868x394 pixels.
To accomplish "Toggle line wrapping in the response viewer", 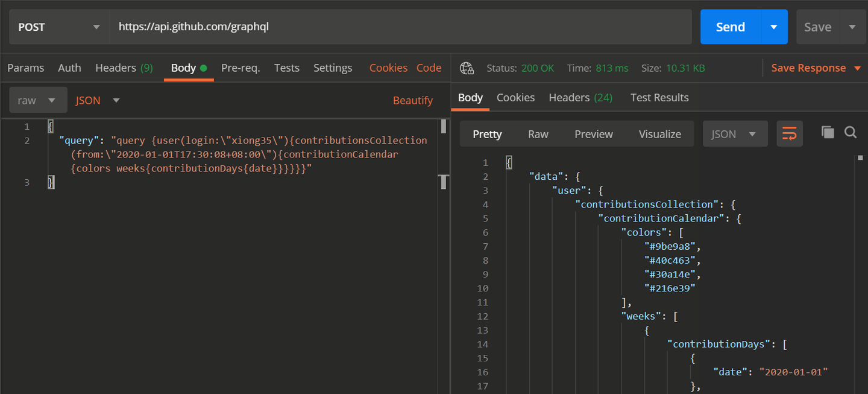I will click(790, 133).
